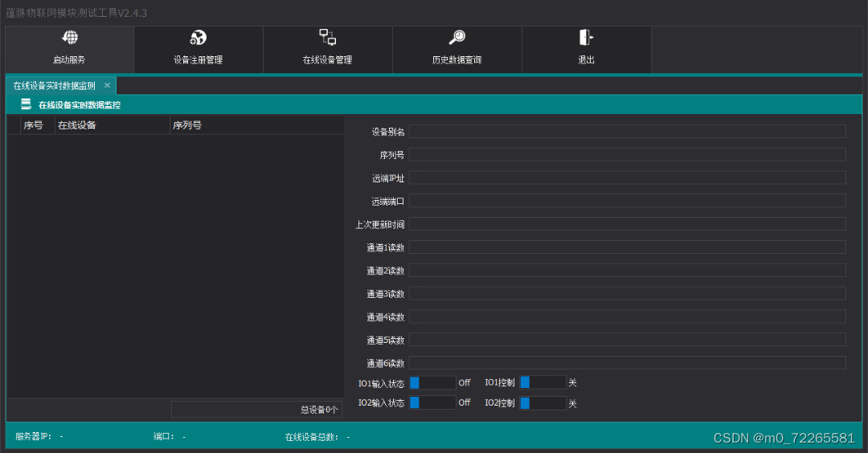
Task: Click the Off label beside IO2输入状态
Action: tap(465, 402)
